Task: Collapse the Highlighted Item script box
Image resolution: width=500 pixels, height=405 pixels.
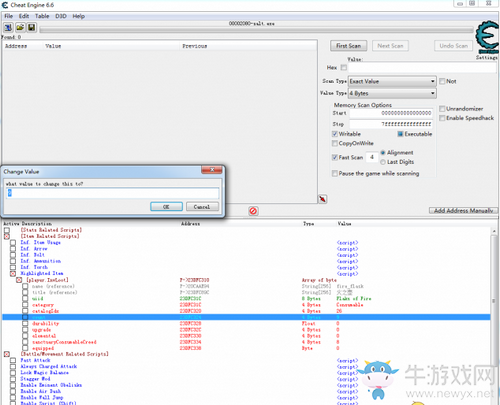Action: (13, 274)
